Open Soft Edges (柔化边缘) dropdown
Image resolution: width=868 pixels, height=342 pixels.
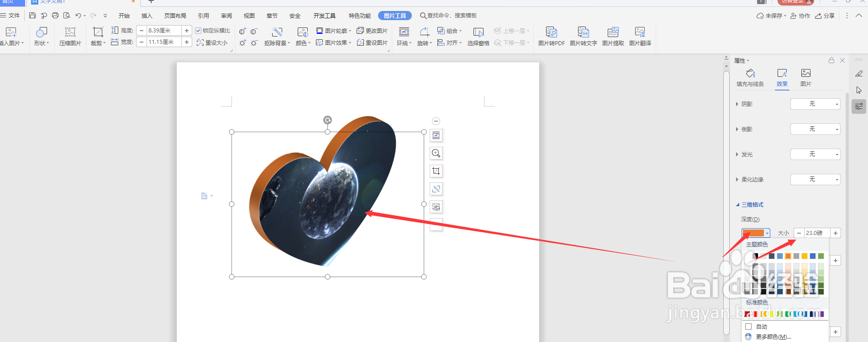(x=815, y=179)
